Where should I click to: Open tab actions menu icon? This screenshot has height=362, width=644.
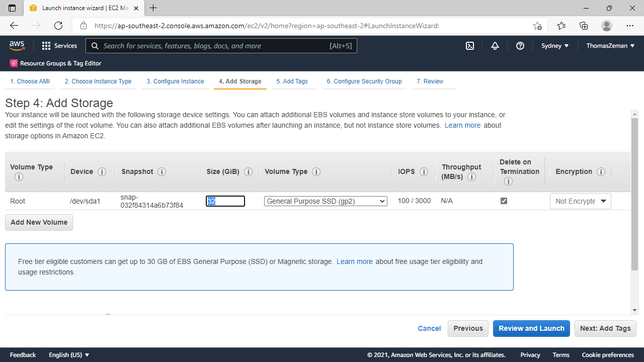pos(12,8)
